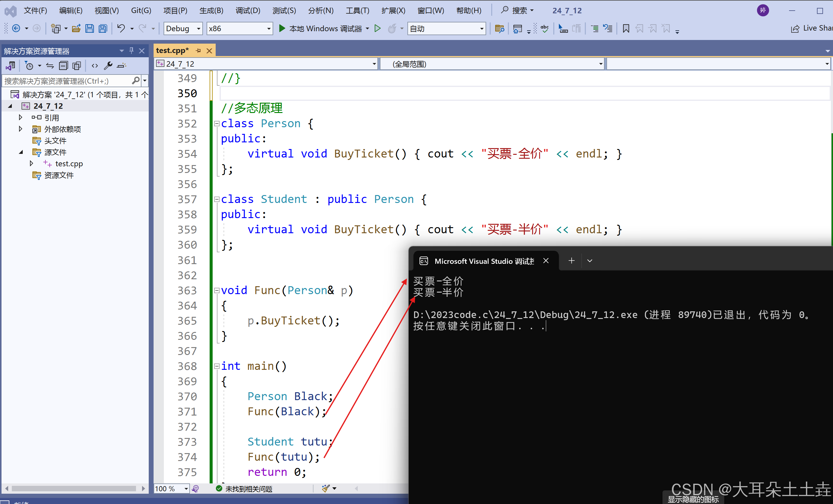
Task: Pin the Solution Explorer panel
Action: click(x=131, y=51)
